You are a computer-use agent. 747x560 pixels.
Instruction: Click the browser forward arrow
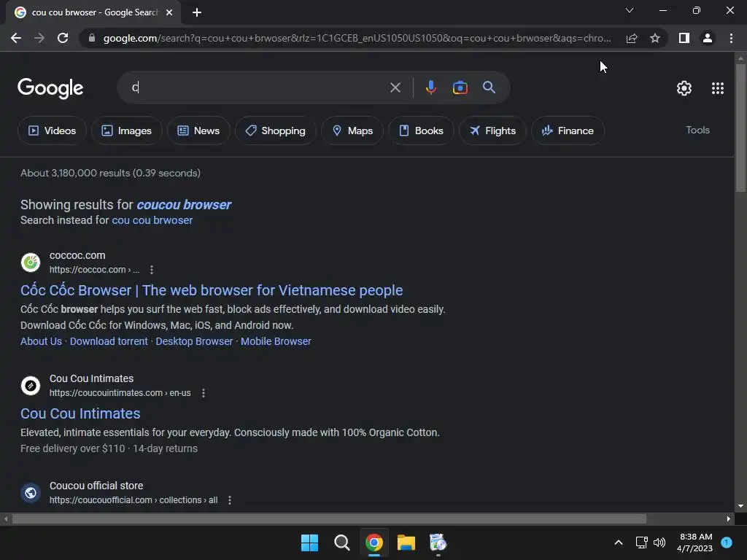pyautogui.click(x=39, y=38)
